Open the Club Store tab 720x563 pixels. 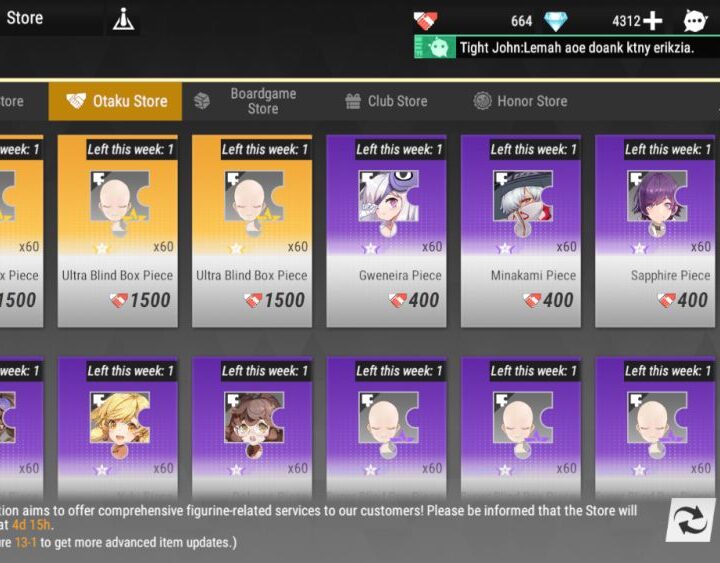386,101
